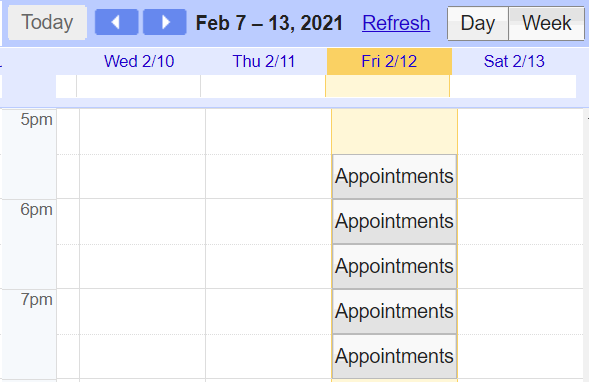This screenshot has width=589, height=382.
Task: Open the 5:30pm Appointments block on Friday
Action: tap(394, 176)
